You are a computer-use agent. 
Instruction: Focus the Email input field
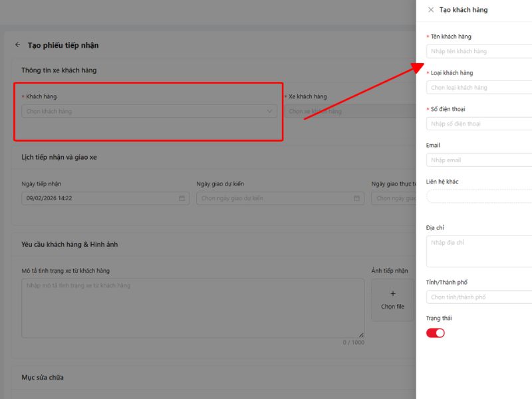[479, 160]
